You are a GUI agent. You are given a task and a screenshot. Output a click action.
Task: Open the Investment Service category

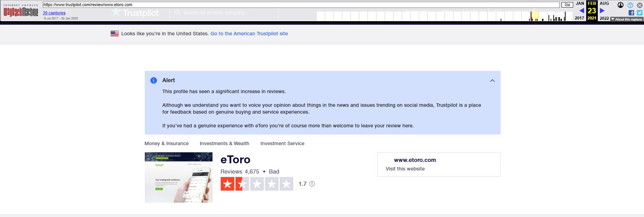(x=282, y=143)
